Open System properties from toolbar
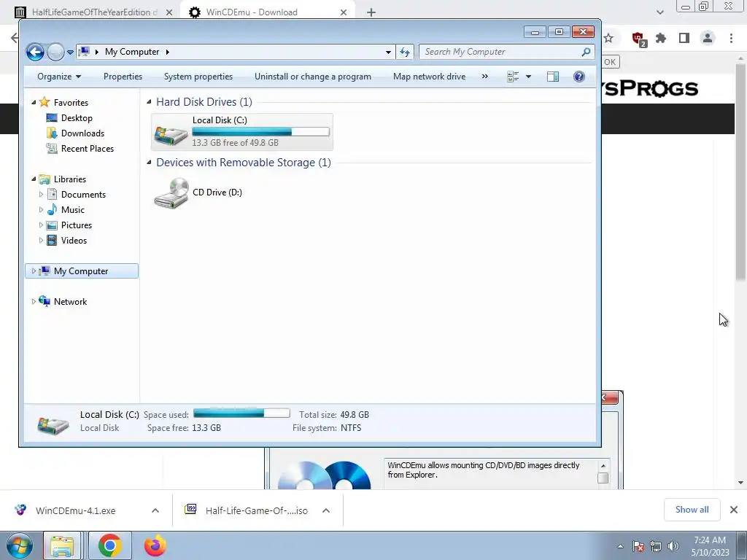 click(x=198, y=77)
